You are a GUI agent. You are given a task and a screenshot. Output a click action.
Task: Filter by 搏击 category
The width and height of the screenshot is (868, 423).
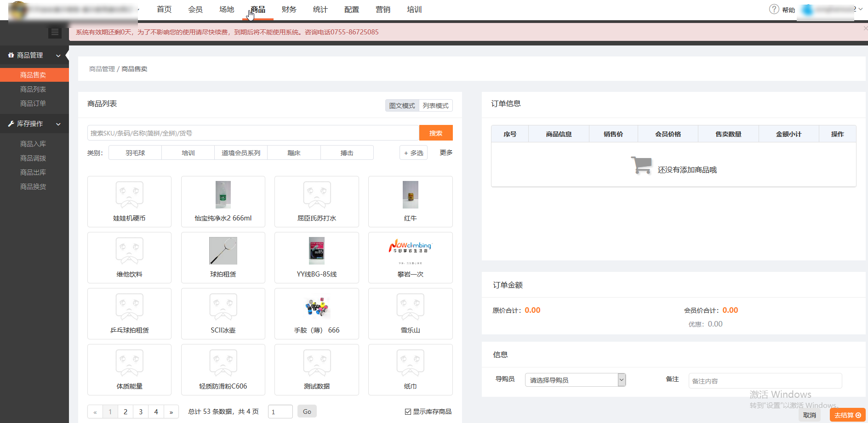[x=347, y=153]
